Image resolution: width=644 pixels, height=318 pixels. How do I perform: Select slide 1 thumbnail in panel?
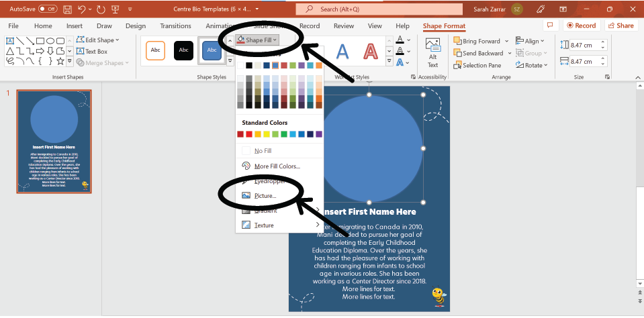click(54, 142)
